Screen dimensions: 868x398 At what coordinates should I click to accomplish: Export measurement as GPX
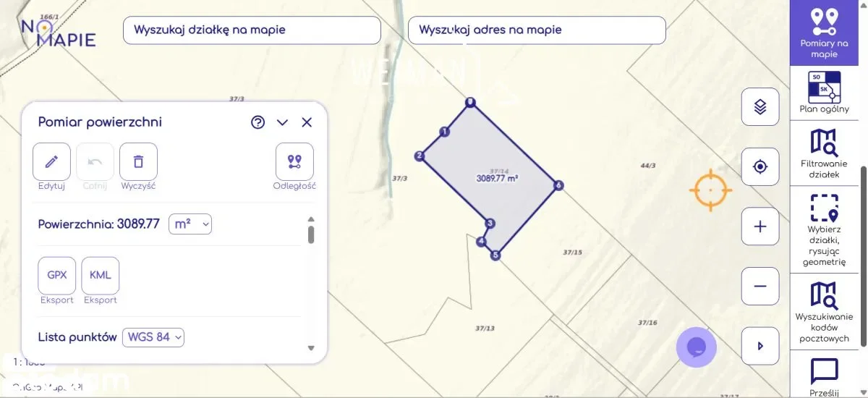57,276
